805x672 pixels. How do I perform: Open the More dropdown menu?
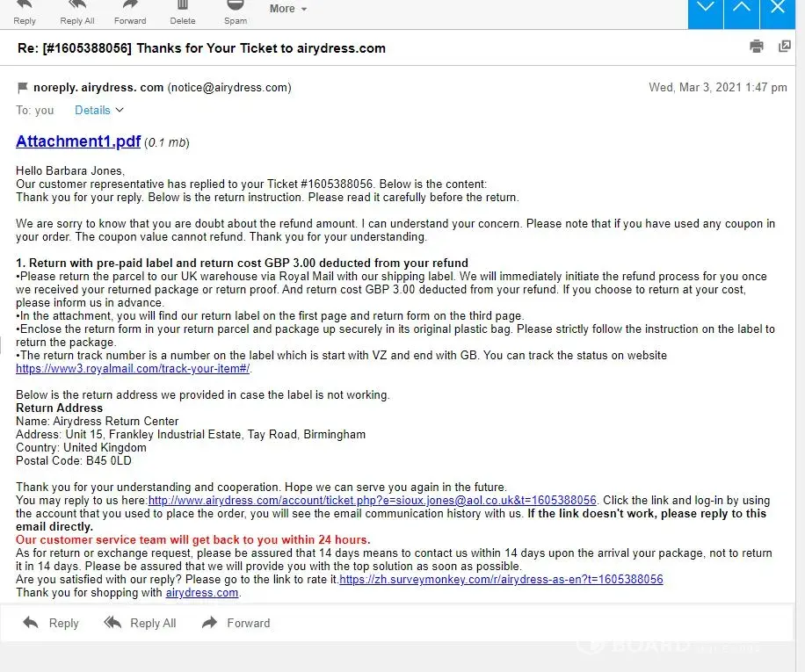288,9
